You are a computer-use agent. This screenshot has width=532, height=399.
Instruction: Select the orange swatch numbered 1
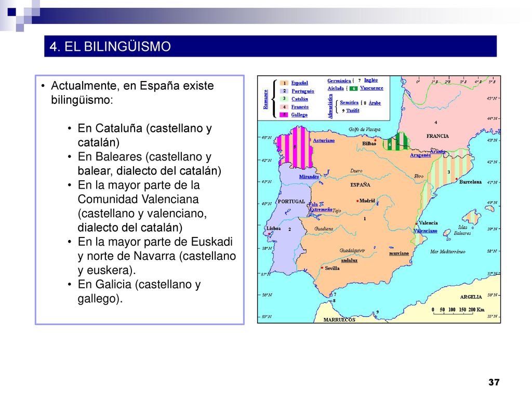coord(284,83)
